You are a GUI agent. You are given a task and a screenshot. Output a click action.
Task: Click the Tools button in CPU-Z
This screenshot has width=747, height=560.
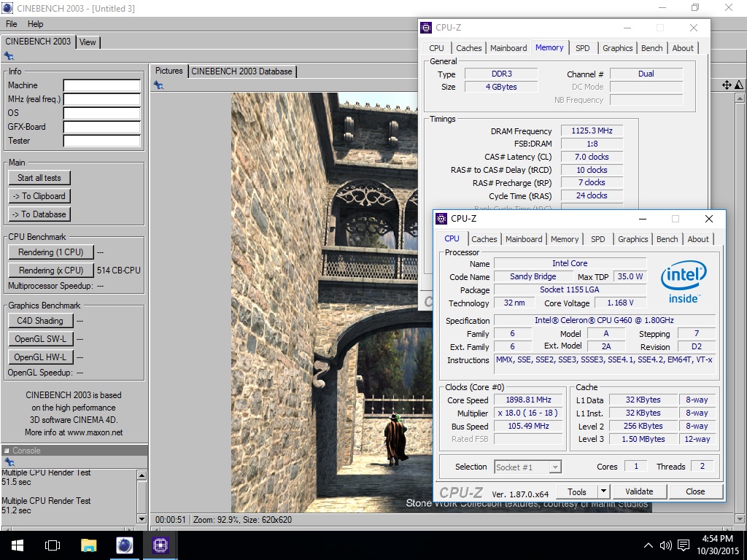click(x=576, y=491)
